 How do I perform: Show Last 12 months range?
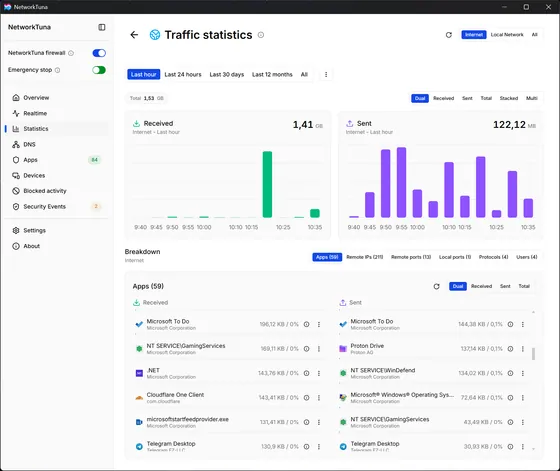coord(272,75)
